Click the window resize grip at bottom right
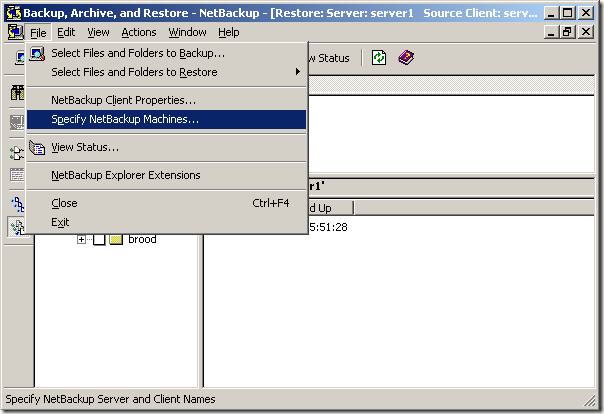This screenshot has height=414, width=604. coord(590,401)
